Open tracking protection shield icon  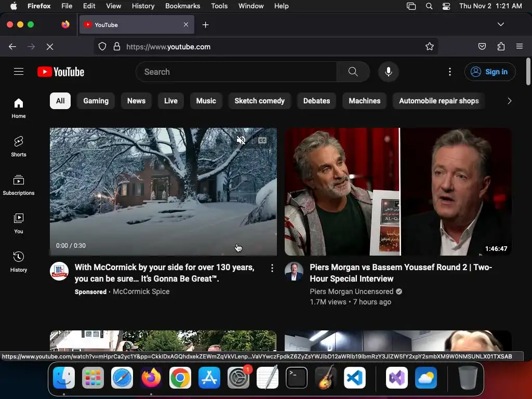click(102, 46)
